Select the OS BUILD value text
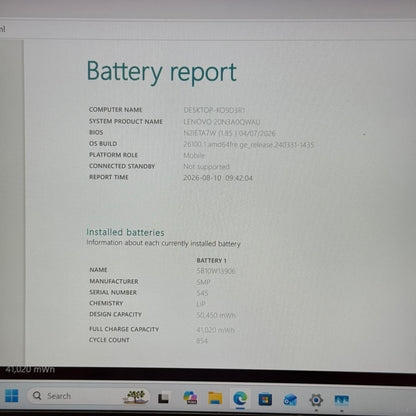The height and width of the screenshot is (416, 416). tap(249, 145)
